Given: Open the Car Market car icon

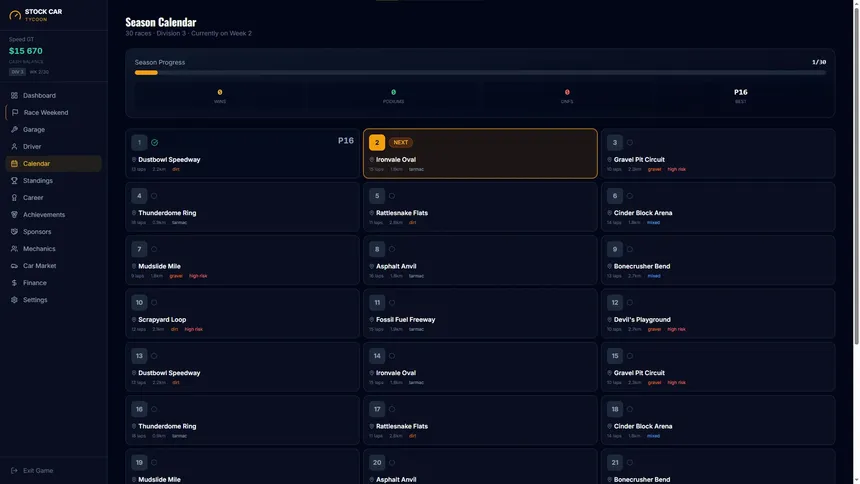Looking at the screenshot, I should point(14,266).
